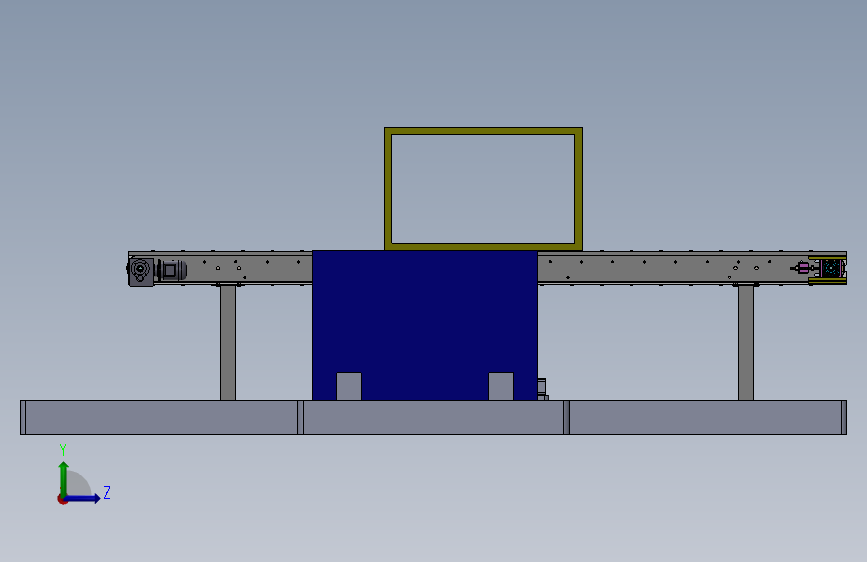Select the tensioner assembly at the conveyor's right end
This screenshot has width=867, height=562.
tap(828, 269)
